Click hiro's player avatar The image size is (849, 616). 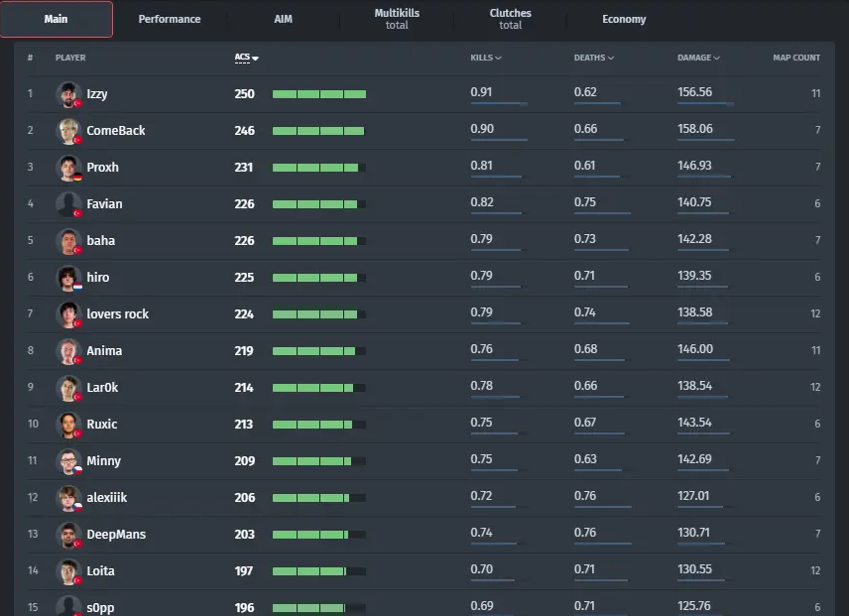68,278
